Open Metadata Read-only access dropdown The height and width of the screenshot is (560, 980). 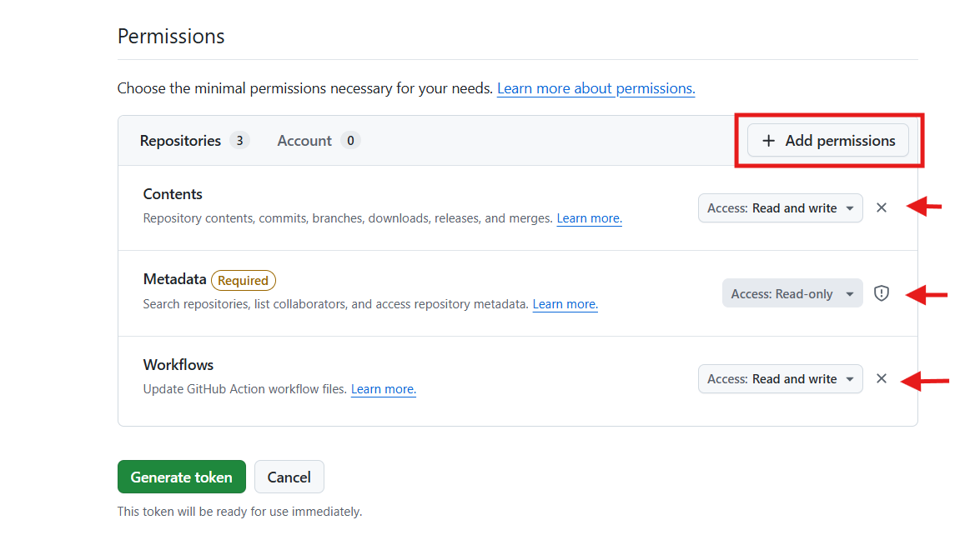(x=792, y=293)
